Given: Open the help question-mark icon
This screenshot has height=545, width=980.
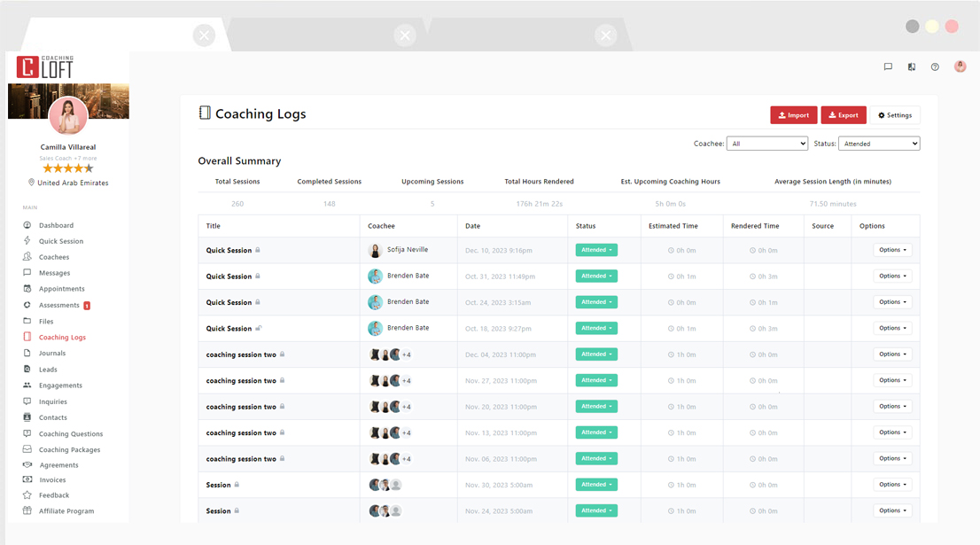Looking at the screenshot, I should [x=934, y=66].
